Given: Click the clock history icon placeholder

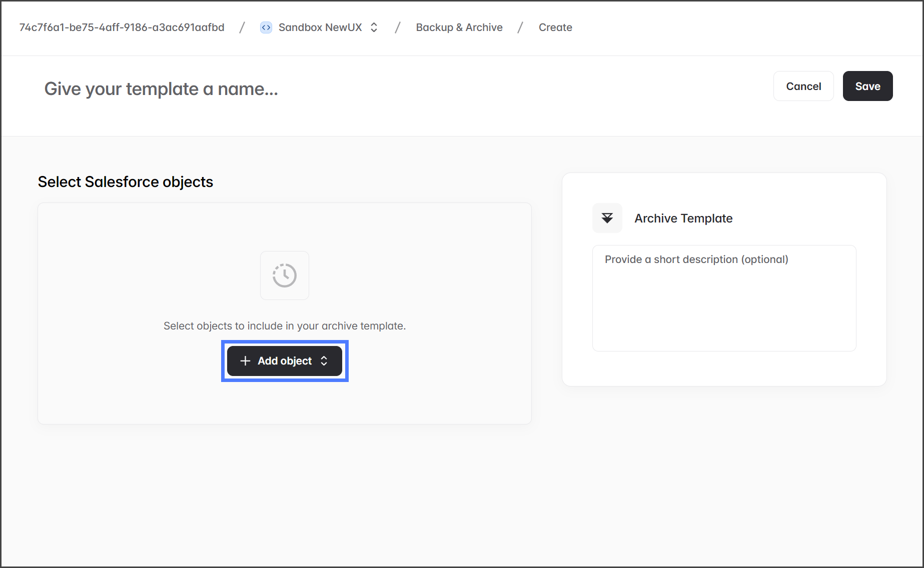Looking at the screenshot, I should pyautogui.click(x=285, y=275).
